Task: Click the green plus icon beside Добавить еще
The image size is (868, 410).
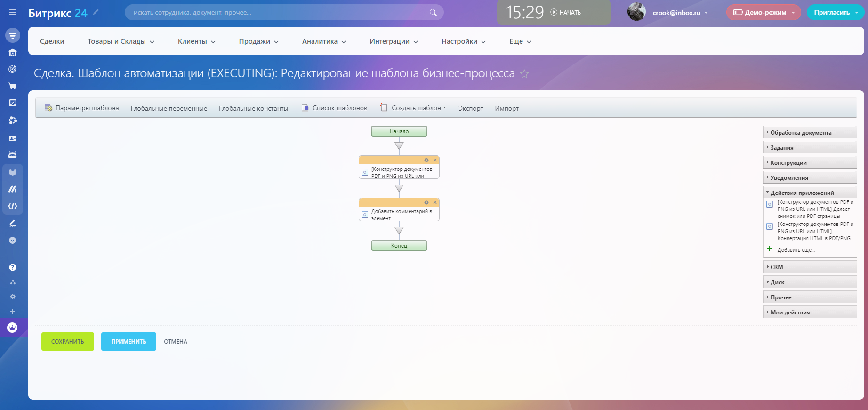Action: coord(769,249)
